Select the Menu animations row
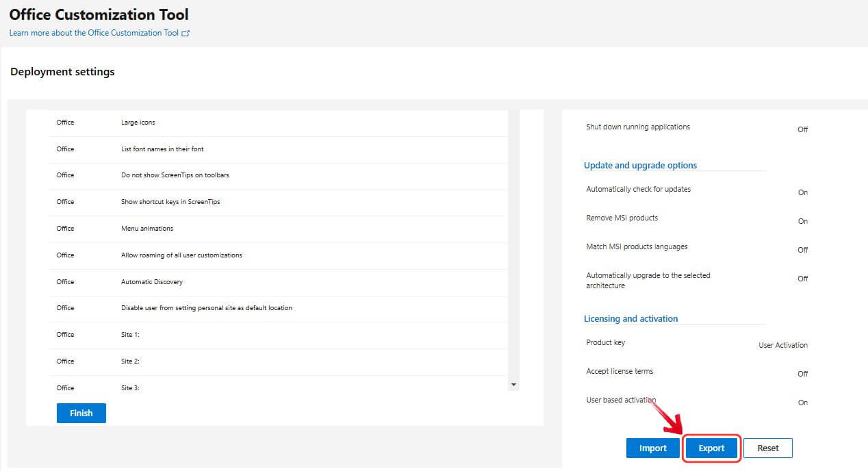Image resolution: width=868 pixels, height=471 pixels. pos(279,229)
